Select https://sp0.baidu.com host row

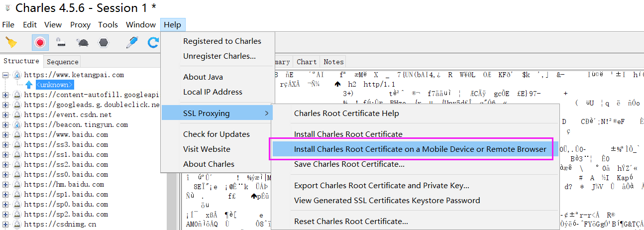(x=66, y=204)
